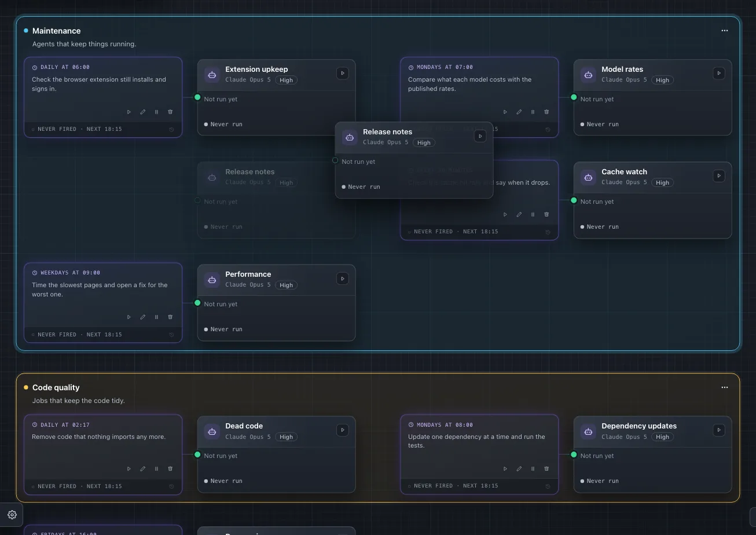Select the Dependency updates card title

click(639, 426)
